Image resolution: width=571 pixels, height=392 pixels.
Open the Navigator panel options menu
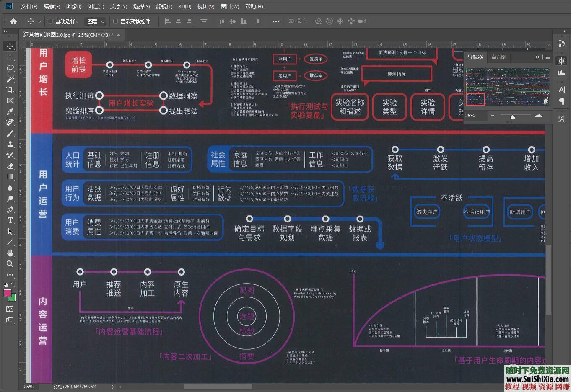[548, 57]
